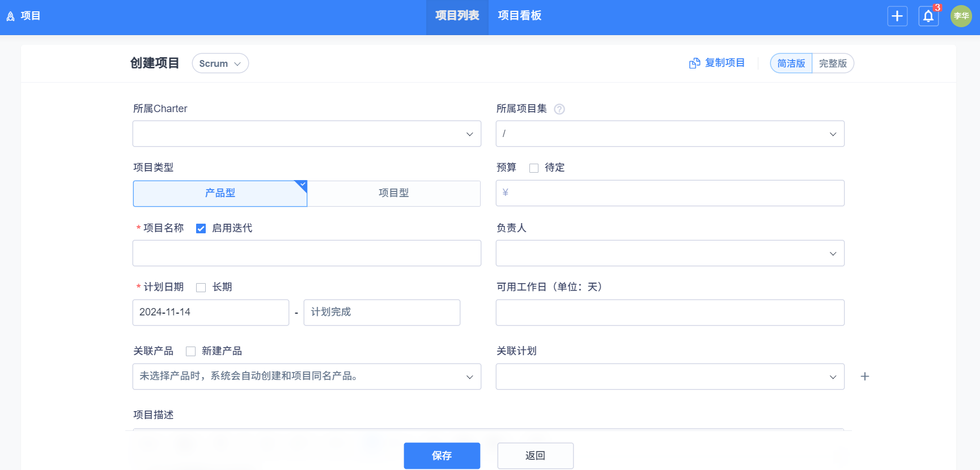Open the 负责人 dropdown
The height and width of the screenshot is (470, 980).
click(670, 253)
